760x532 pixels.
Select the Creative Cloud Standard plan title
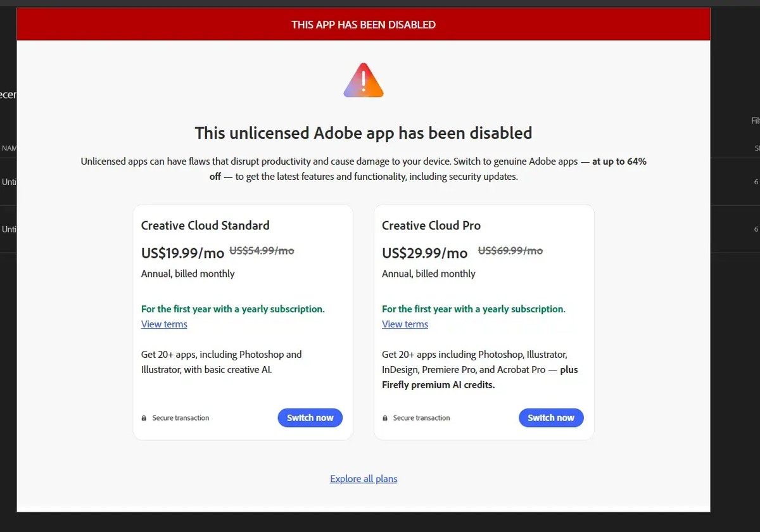[205, 225]
